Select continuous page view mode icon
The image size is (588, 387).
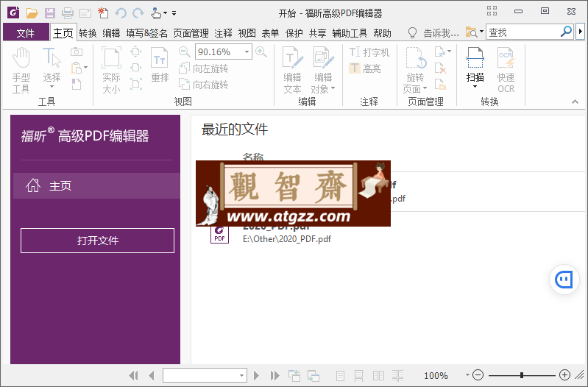pos(359,375)
